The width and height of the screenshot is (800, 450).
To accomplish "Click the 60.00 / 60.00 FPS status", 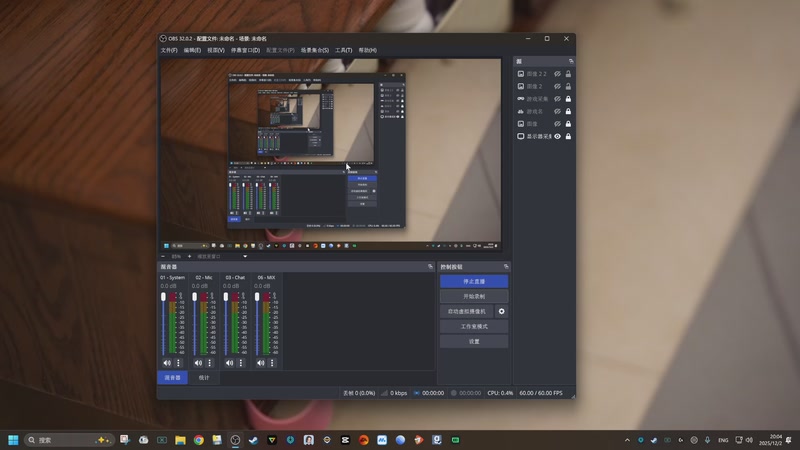I will pos(541,393).
